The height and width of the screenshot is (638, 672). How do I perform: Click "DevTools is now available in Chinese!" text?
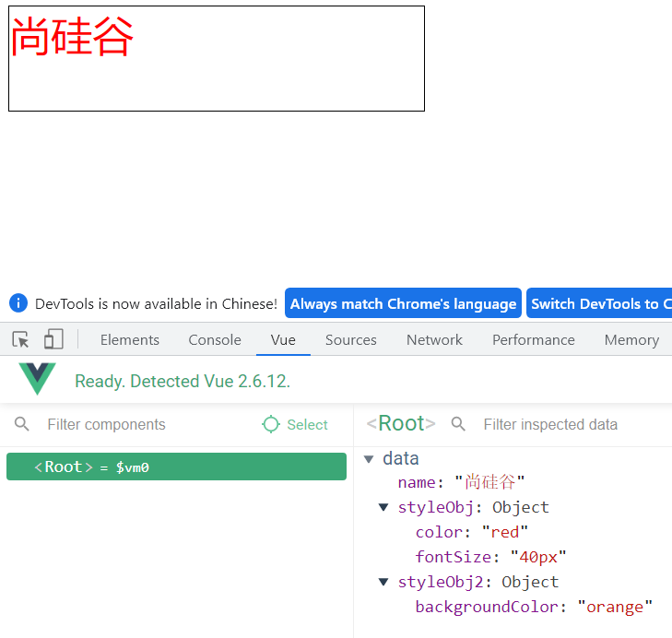(157, 303)
